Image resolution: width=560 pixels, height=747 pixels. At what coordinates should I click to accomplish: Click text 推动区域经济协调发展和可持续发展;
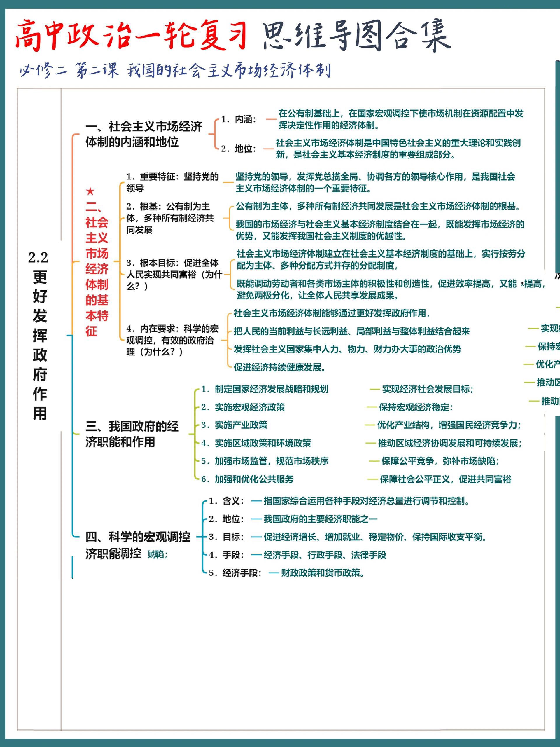coord(450,443)
